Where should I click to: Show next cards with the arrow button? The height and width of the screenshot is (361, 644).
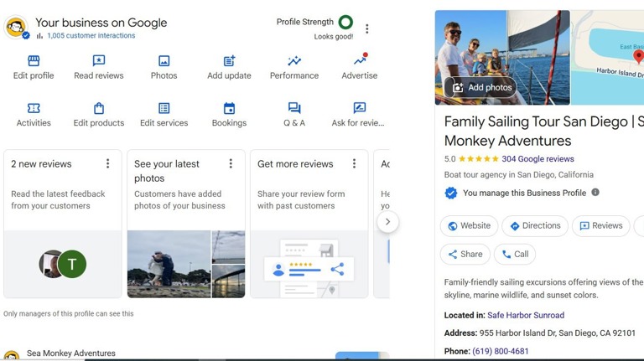pyautogui.click(x=387, y=221)
